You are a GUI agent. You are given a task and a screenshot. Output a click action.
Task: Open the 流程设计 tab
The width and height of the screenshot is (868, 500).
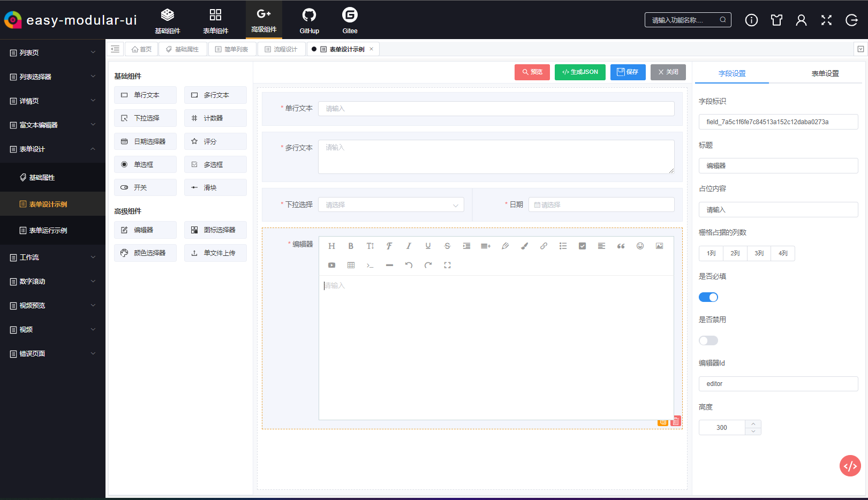pyautogui.click(x=281, y=49)
